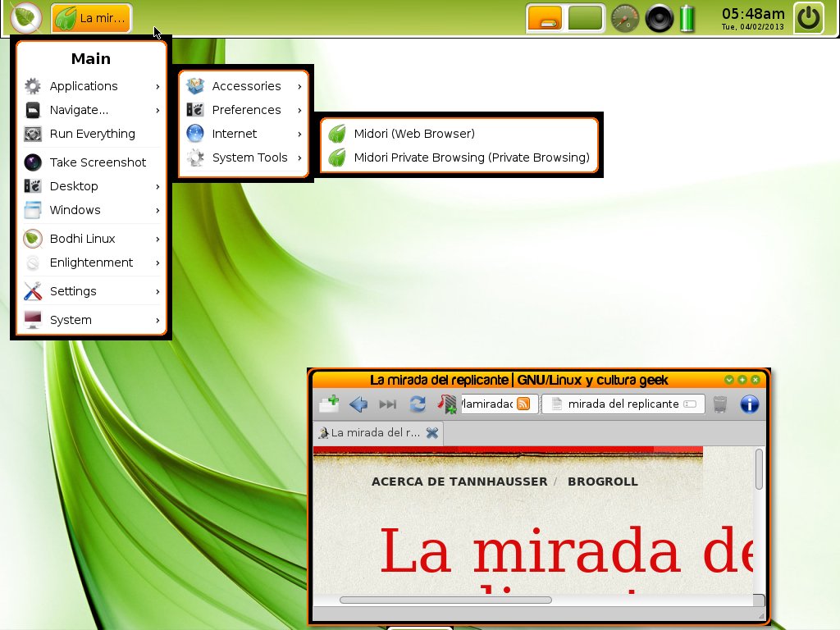The width and height of the screenshot is (840, 630).
Task: Open the System Tools category
Action: click(244, 157)
